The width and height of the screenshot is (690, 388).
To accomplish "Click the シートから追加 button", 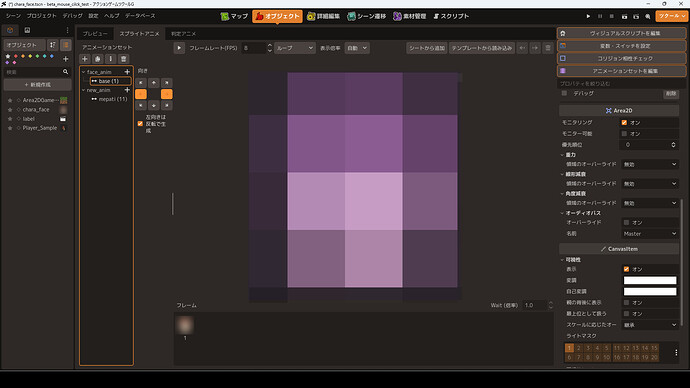I will pos(427,48).
